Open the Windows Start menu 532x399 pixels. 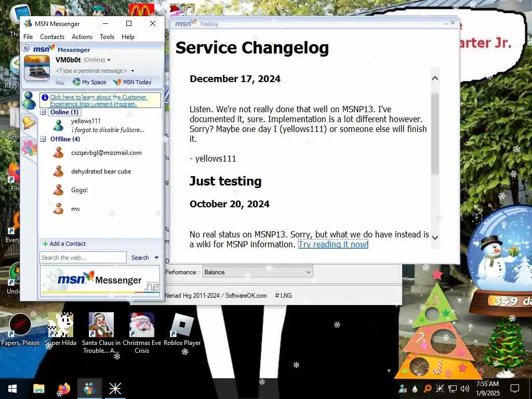(12, 389)
